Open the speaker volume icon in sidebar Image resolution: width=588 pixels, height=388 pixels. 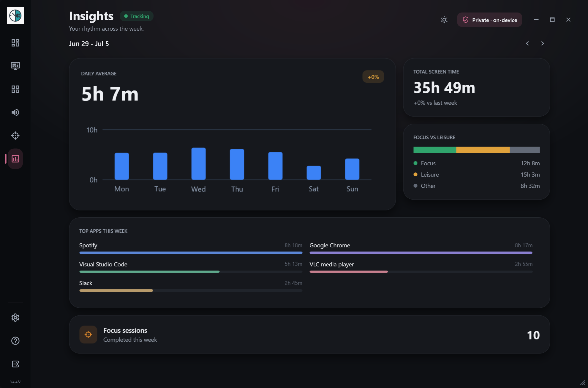15,112
